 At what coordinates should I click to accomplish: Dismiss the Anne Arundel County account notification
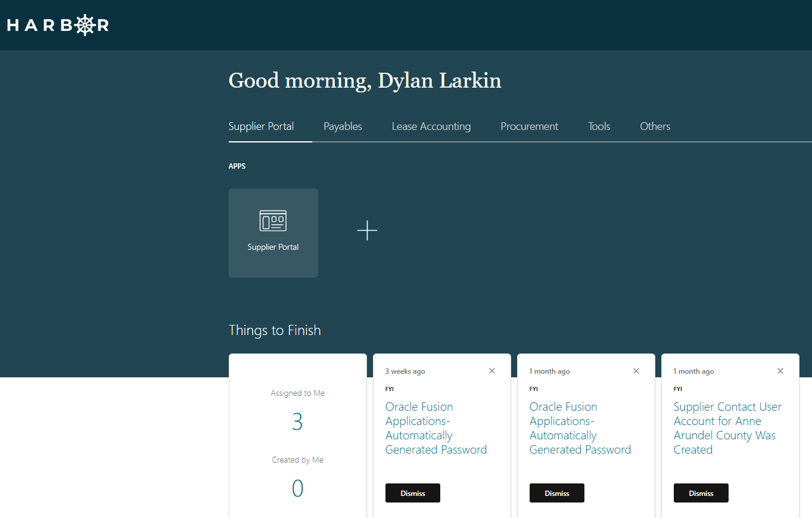tap(701, 493)
